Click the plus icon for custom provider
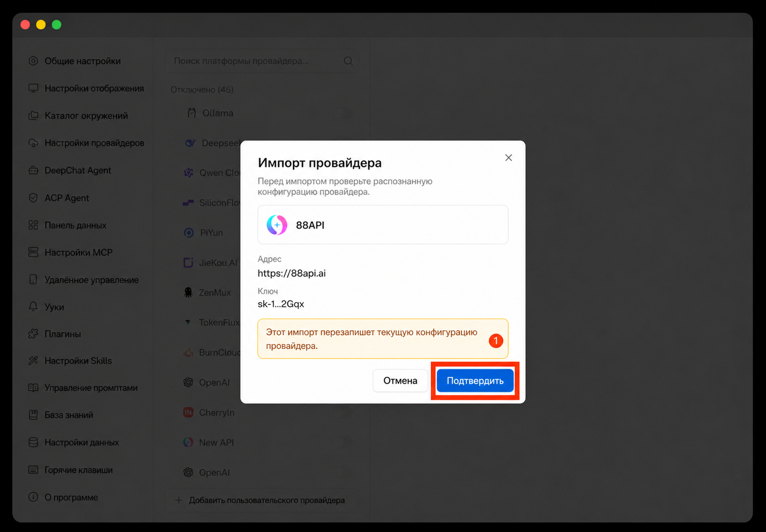 click(x=179, y=500)
